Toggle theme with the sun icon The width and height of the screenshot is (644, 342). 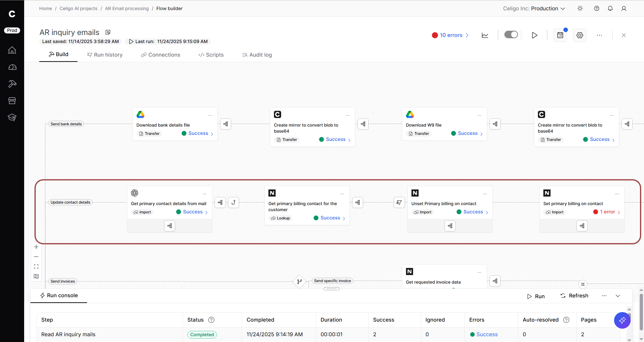coord(580,9)
